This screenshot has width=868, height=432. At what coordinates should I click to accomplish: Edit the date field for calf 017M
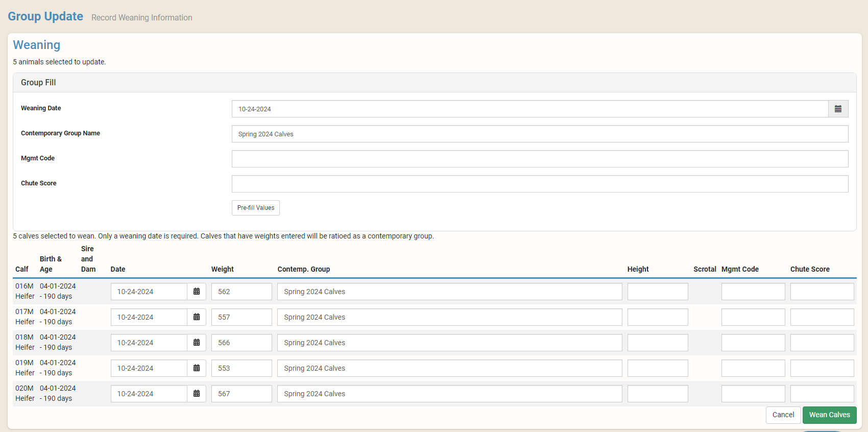pyautogui.click(x=149, y=317)
